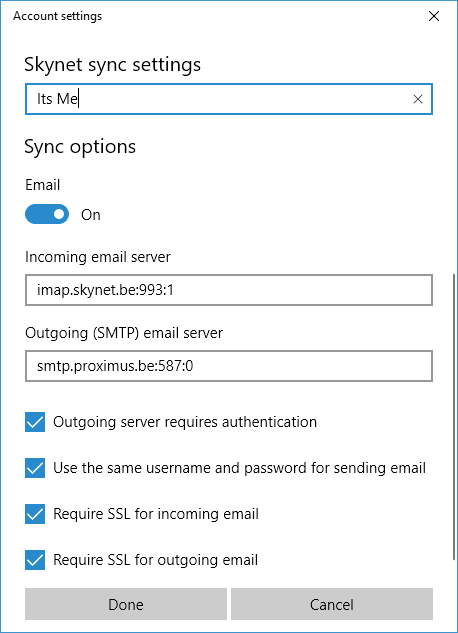The height and width of the screenshot is (633, 458).
Task: Click the Sync options heading
Action: (x=80, y=147)
